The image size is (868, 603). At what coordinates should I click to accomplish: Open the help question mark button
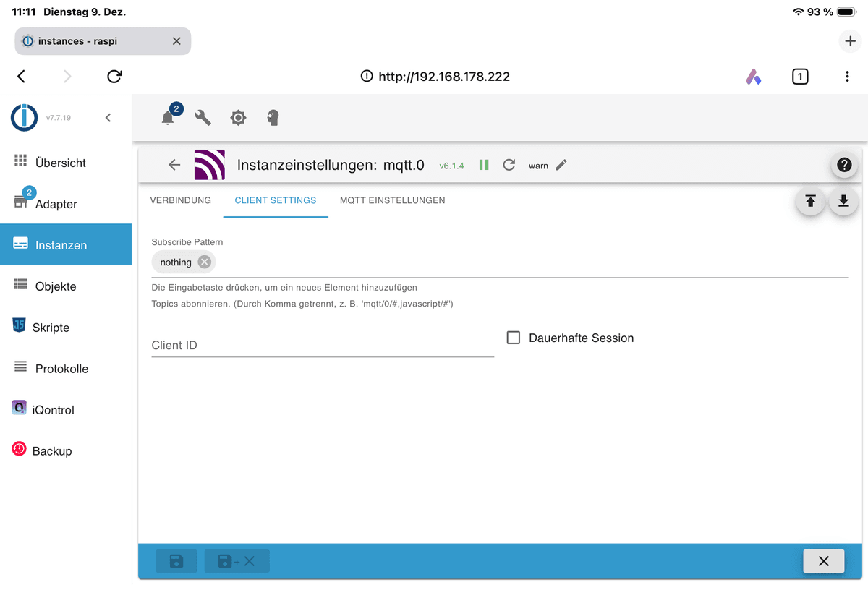click(844, 165)
